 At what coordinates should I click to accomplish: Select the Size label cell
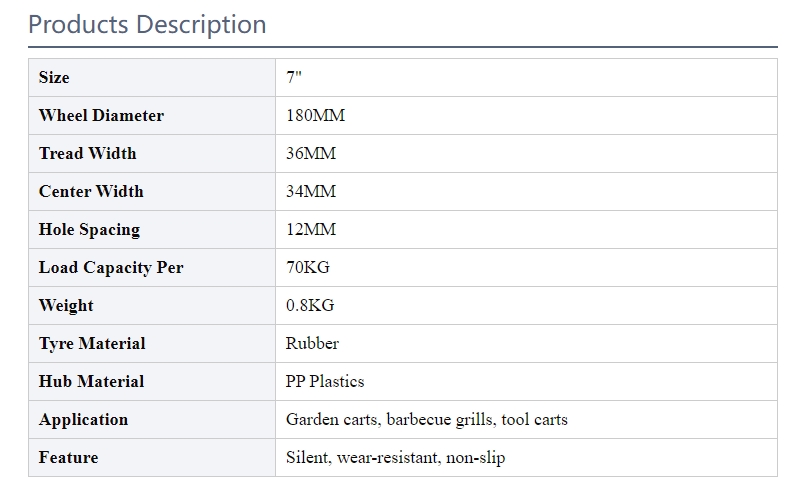pyautogui.click(x=152, y=77)
